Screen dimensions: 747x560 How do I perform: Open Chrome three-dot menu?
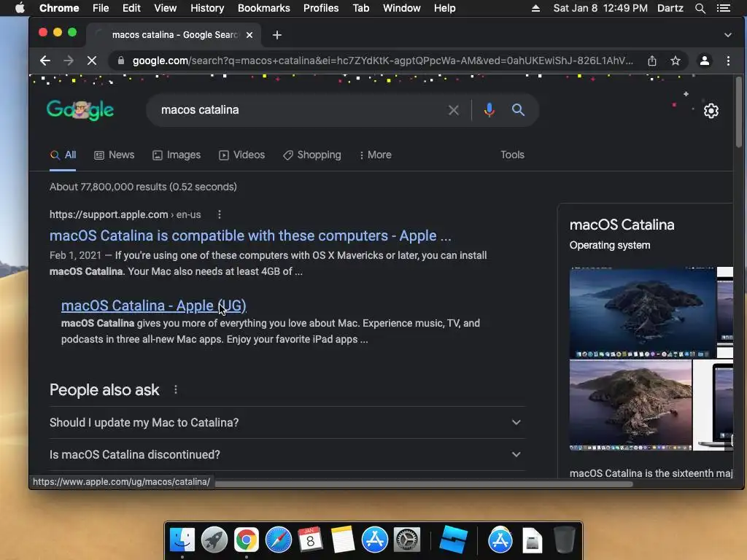click(x=728, y=61)
